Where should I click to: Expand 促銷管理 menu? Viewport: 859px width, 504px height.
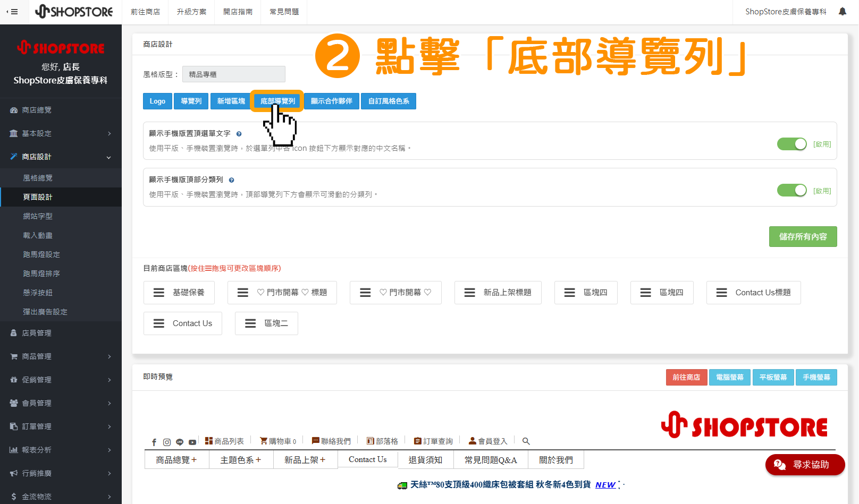coord(61,380)
